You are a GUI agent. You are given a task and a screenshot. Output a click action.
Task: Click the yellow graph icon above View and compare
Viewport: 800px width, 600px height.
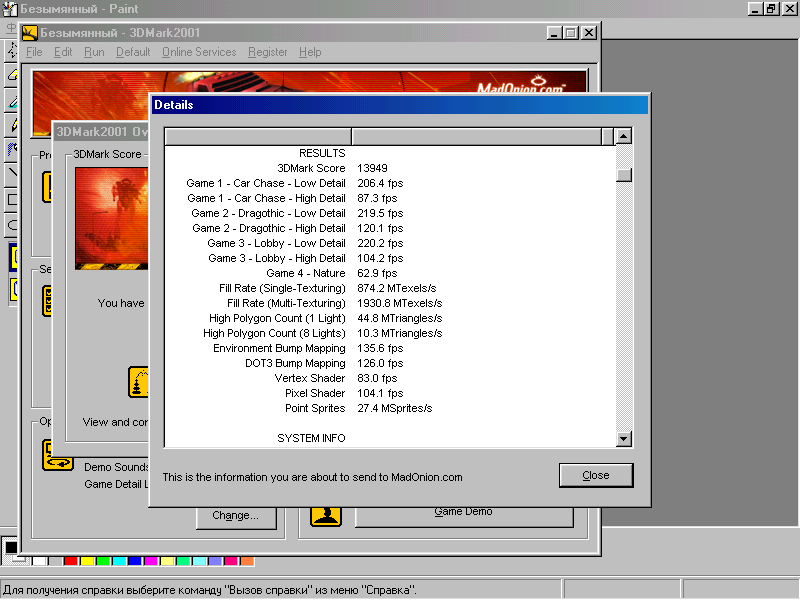coord(138,382)
